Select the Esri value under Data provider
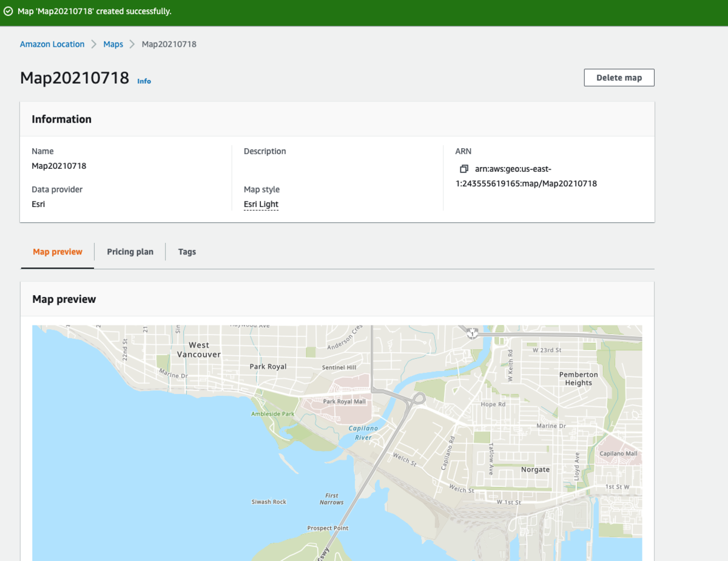728x561 pixels. pos(38,204)
